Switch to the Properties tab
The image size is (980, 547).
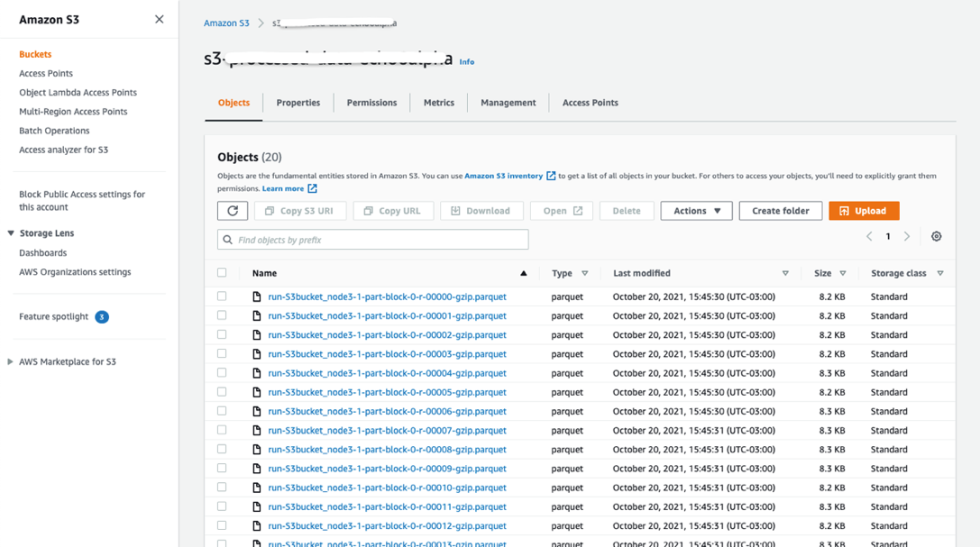[298, 103]
